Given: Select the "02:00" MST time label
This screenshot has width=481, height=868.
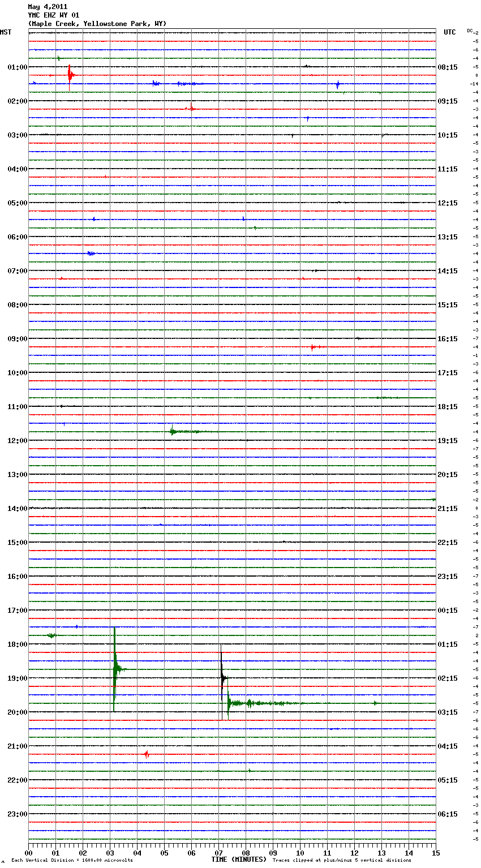Looking at the screenshot, I should [18, 101].
